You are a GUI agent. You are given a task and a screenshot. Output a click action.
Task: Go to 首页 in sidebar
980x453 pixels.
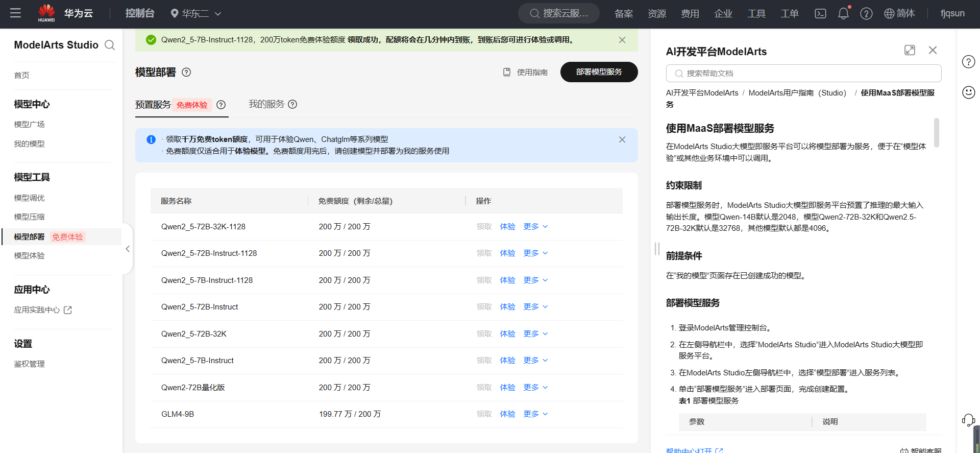click(x=22, y=75)
